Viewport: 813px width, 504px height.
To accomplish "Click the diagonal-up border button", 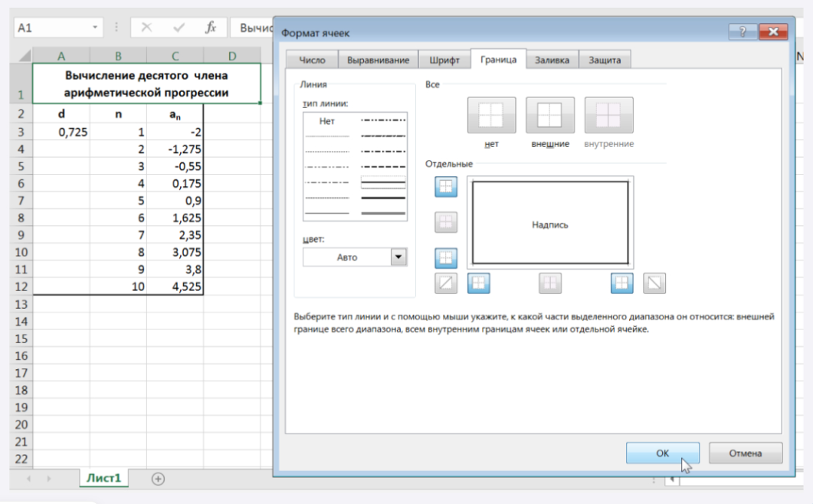I will point(446,283).
